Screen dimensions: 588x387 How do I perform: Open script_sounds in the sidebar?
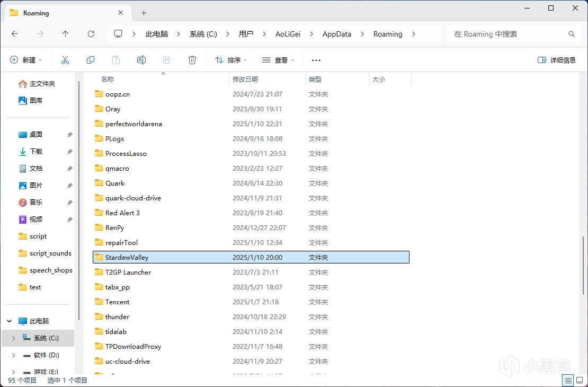coord(44,253)
